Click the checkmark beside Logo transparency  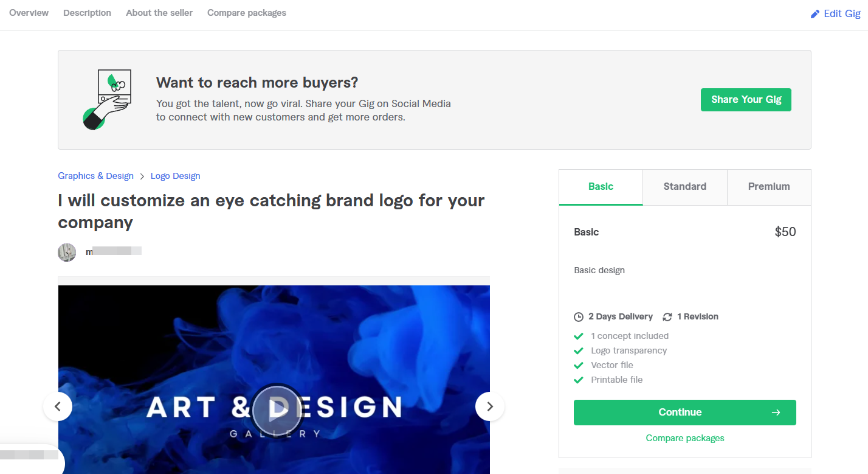point(579,350)
